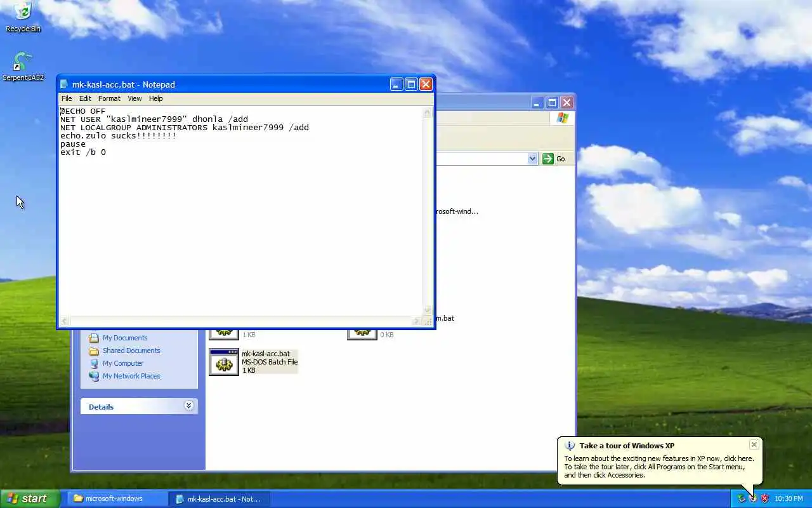The width and height of the screenshot is (812, 508).
Task: Select the partially hidden 0 KB batch file icon
Action: point(362,335)
